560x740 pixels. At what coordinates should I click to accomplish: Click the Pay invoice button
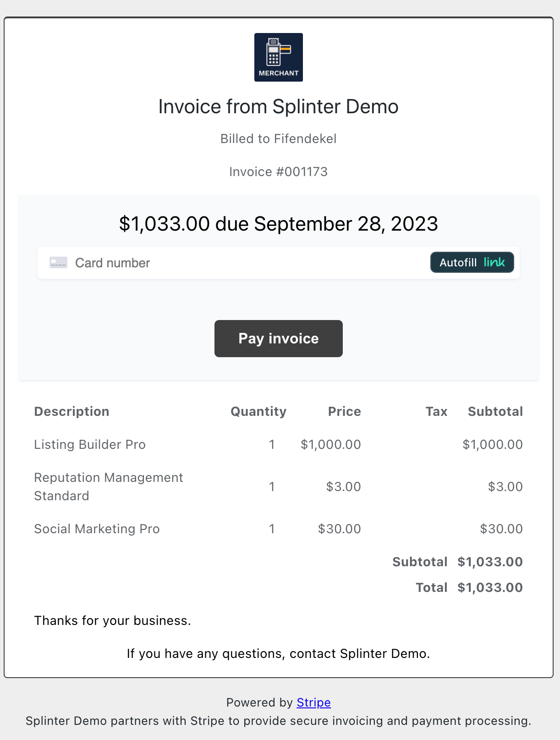click(279, 338)
